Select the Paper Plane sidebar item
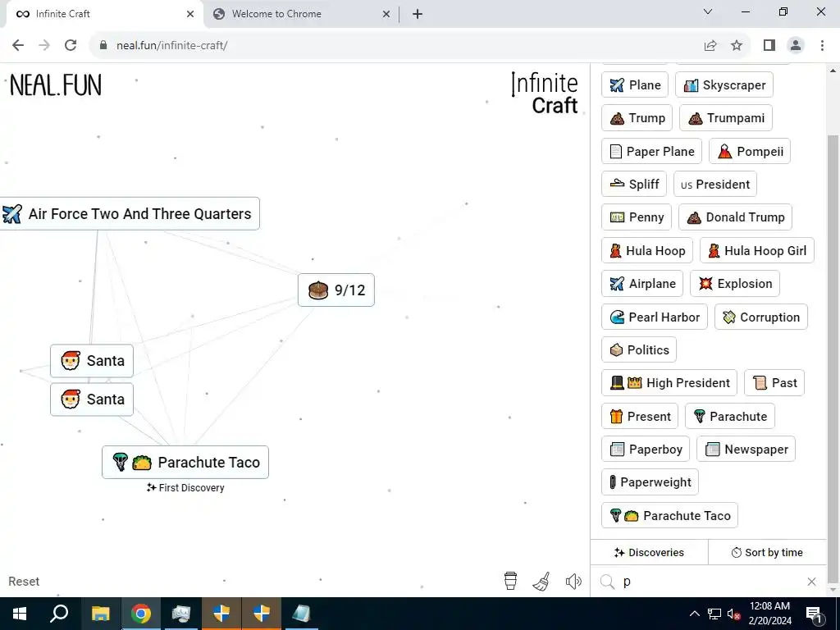Screen dimensions: 840x630 [x=651, y=151]
